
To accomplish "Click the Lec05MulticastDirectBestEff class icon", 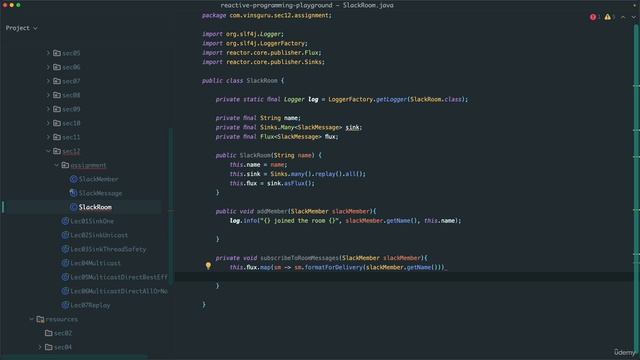I will (65, 277).
